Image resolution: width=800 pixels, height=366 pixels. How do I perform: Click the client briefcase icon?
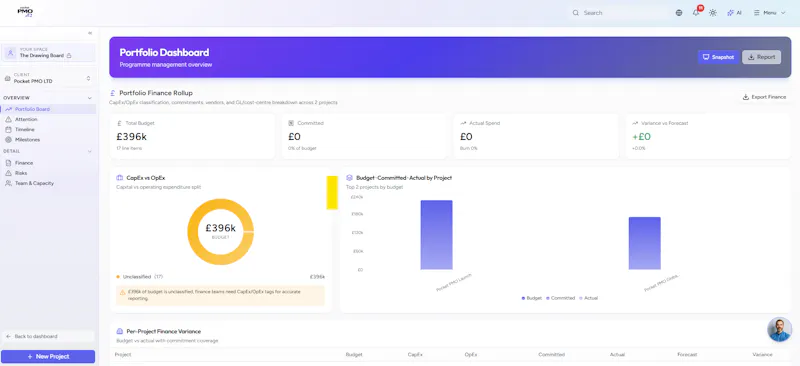tap(8, 79)
